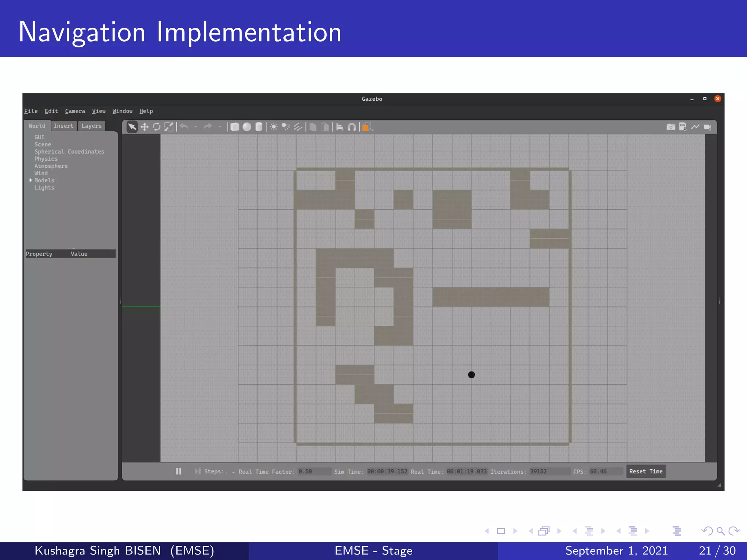747x560 pixels.
Task: Step the simulation forward once
Action: point(198,471)
